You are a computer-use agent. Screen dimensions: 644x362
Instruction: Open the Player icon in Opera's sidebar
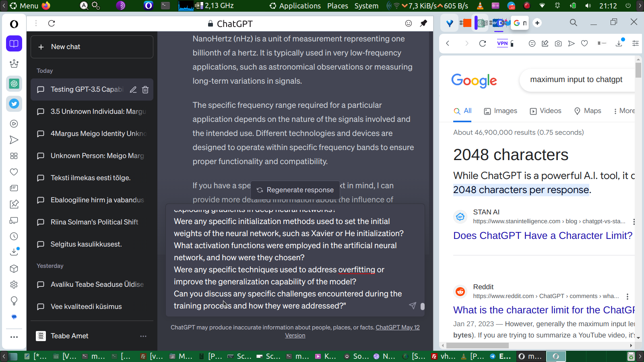tap(14, 124)
